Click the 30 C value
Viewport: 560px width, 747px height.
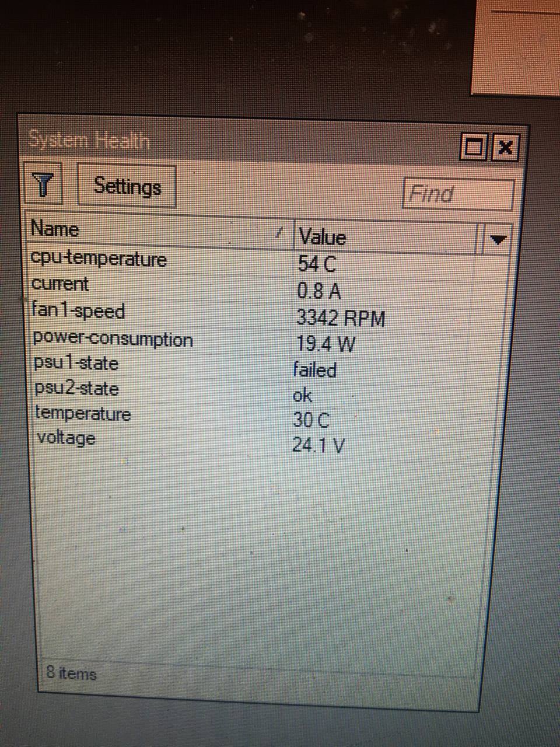(x=311, y=420)
